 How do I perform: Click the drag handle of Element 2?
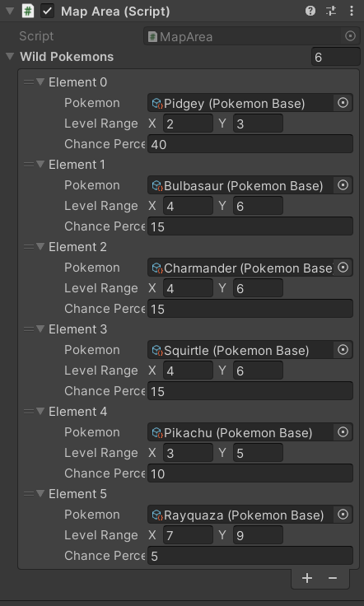(x=29, y=247)
